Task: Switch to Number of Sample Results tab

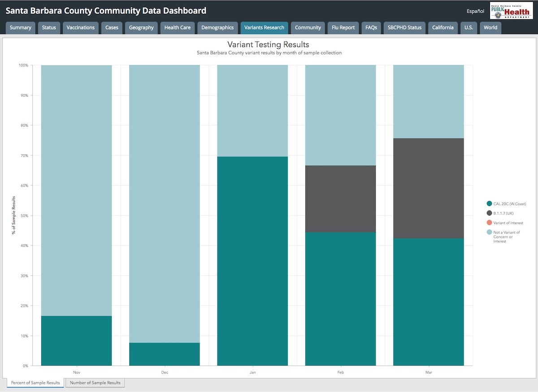Action: [x=95, y=383]
